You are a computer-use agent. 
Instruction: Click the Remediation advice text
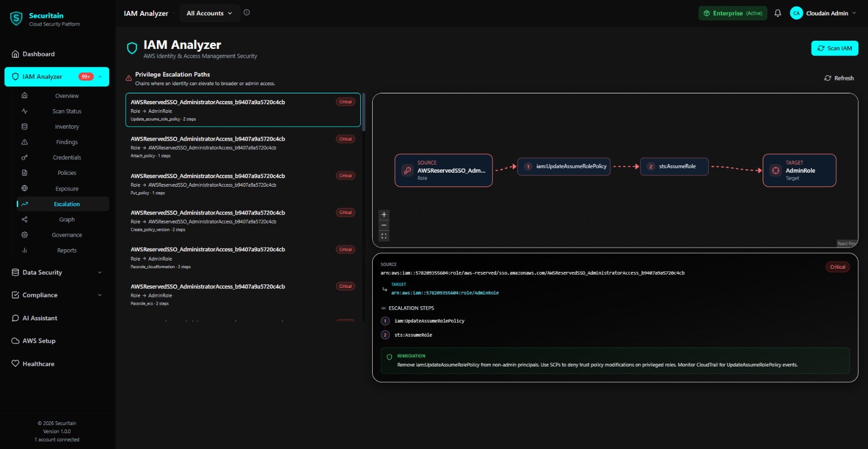pyautogui.click(x=597, y=365)
